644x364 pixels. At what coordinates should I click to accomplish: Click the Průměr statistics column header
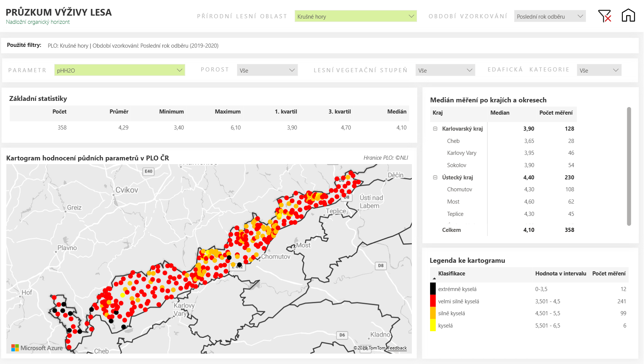point(119,112)
